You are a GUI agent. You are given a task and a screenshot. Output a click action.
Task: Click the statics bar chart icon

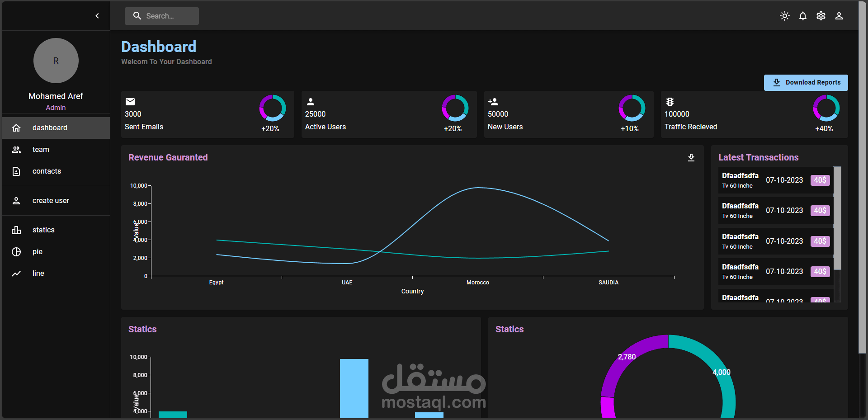point(16,230)
